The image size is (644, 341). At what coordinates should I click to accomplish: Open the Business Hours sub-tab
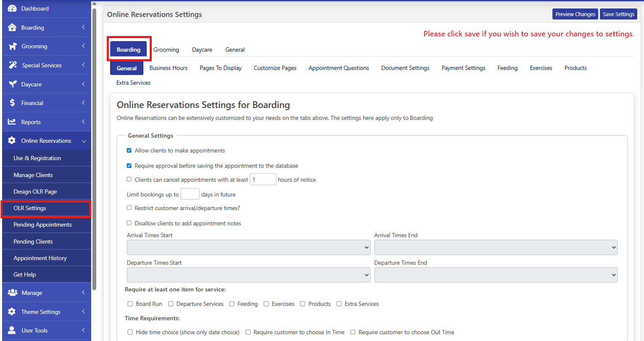pos(168,68)
